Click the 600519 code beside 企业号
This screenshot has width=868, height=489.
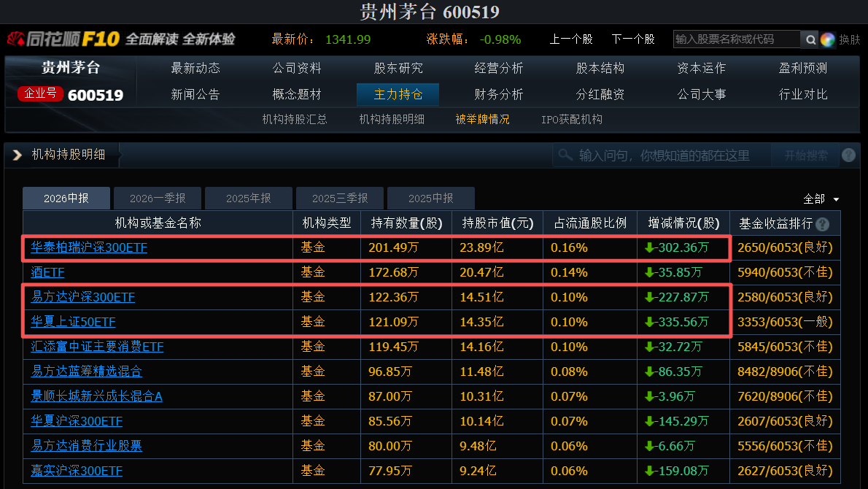point(96,95)
